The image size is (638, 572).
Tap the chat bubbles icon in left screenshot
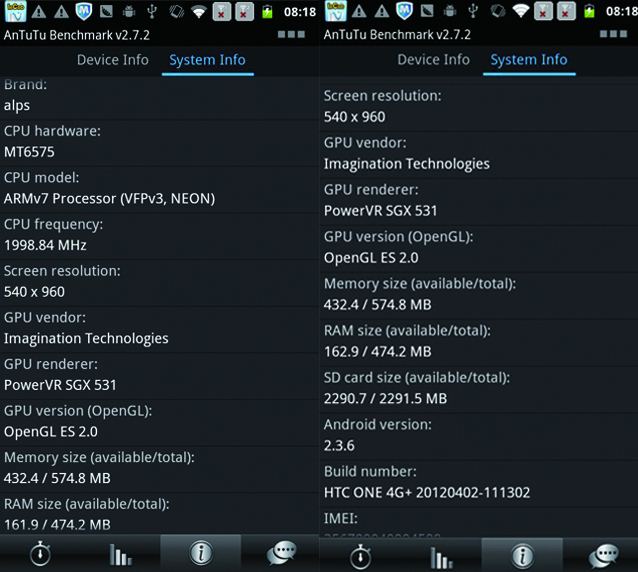pyautogui.click(x=281, y=553)
